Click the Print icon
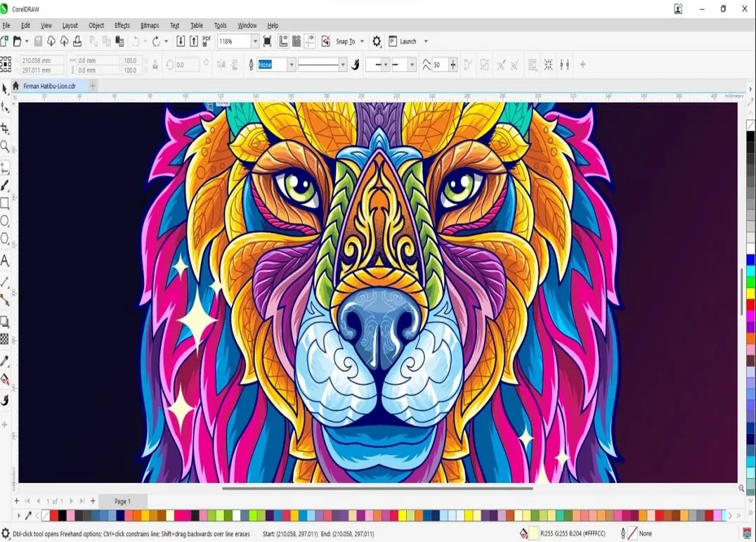The image size is (756, 542). [77, 41]
